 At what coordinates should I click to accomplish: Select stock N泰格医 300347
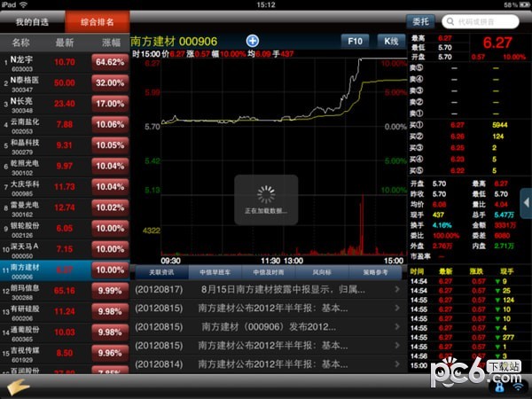click(65, 83)
